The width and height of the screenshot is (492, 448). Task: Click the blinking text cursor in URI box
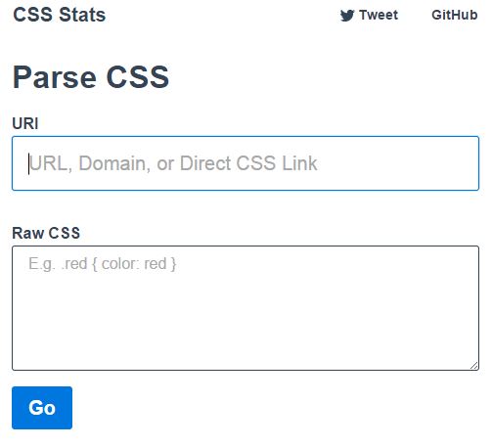point(28,164)
